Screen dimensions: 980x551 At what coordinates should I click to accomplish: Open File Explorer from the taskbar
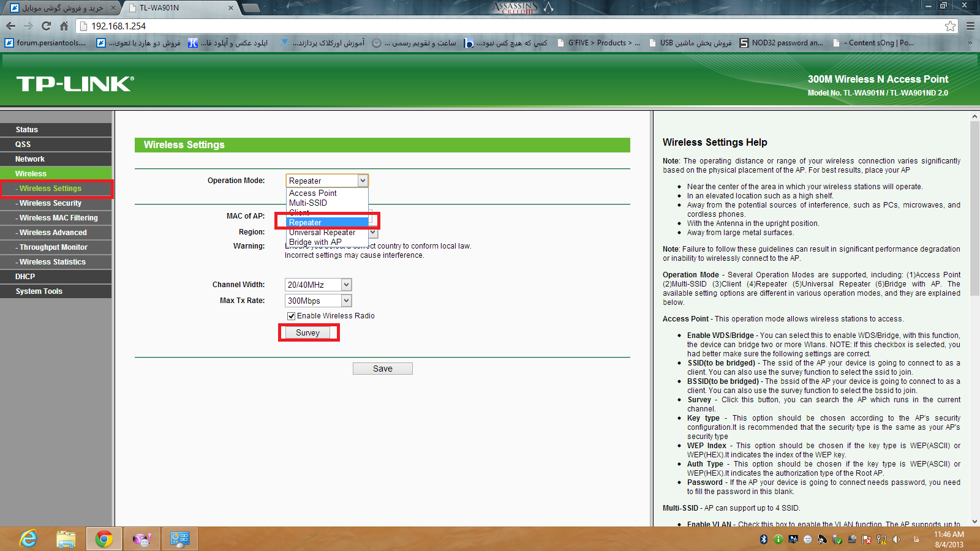[66, 539]
